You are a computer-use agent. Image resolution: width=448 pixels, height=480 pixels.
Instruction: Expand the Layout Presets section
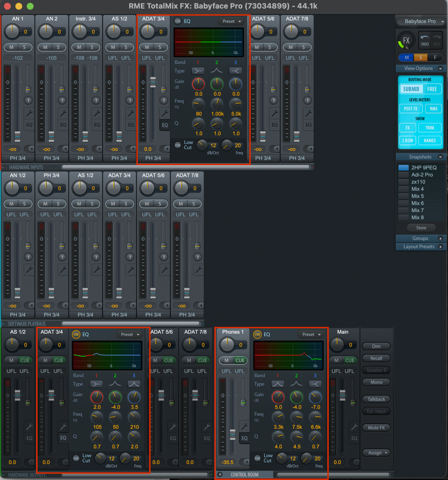440,247
